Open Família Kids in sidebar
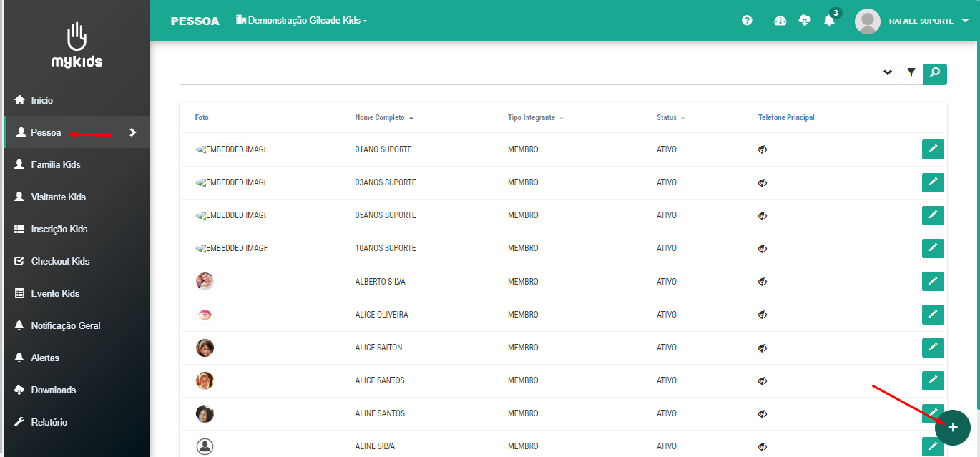 click(77, 164)
